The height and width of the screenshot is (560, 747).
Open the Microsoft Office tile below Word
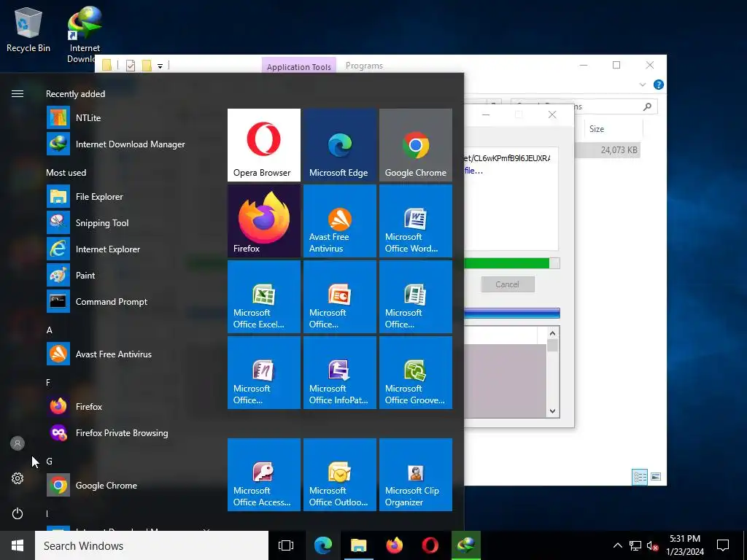pos(415,297)
